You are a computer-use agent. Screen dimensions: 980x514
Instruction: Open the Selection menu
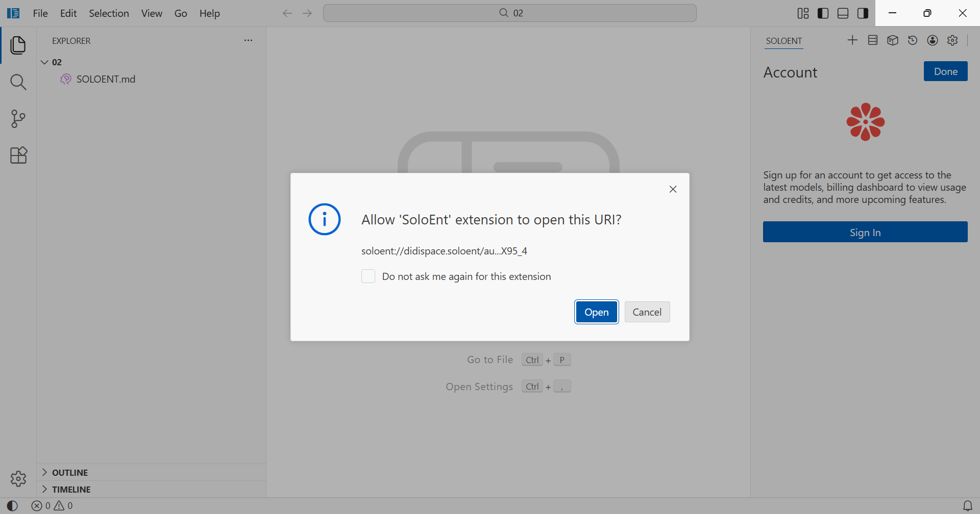109,13
